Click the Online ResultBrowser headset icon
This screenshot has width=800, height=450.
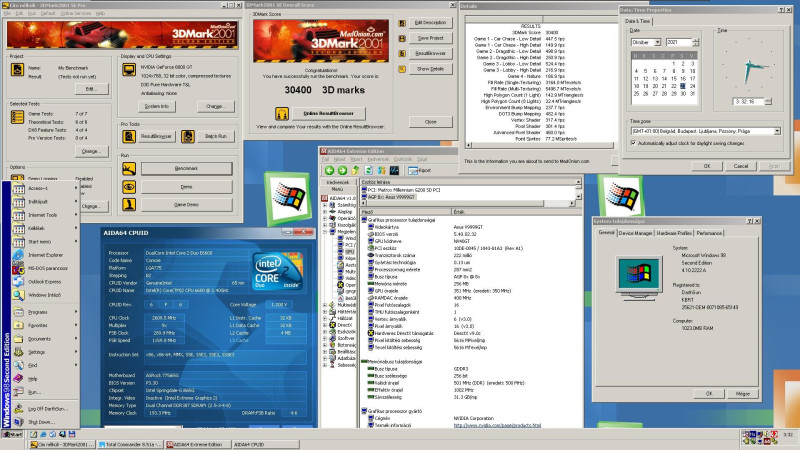tap(282, 113)
